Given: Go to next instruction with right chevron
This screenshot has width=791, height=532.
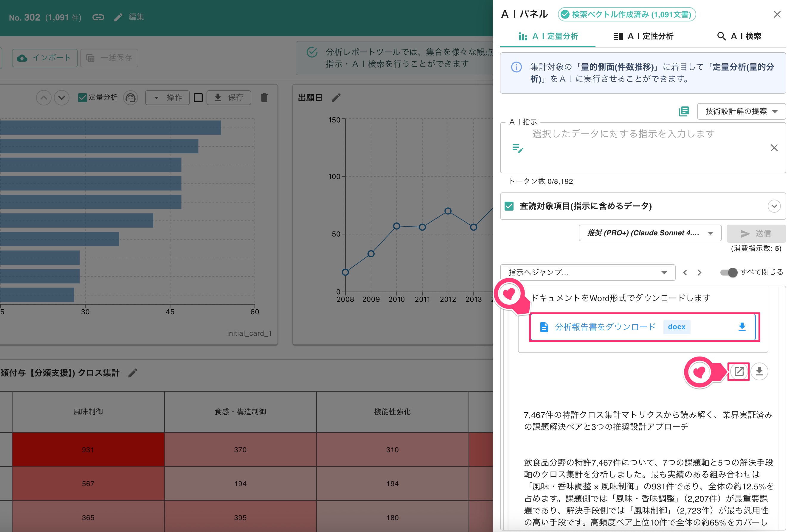Looking at the screenshot, I should tap(699, 273).
